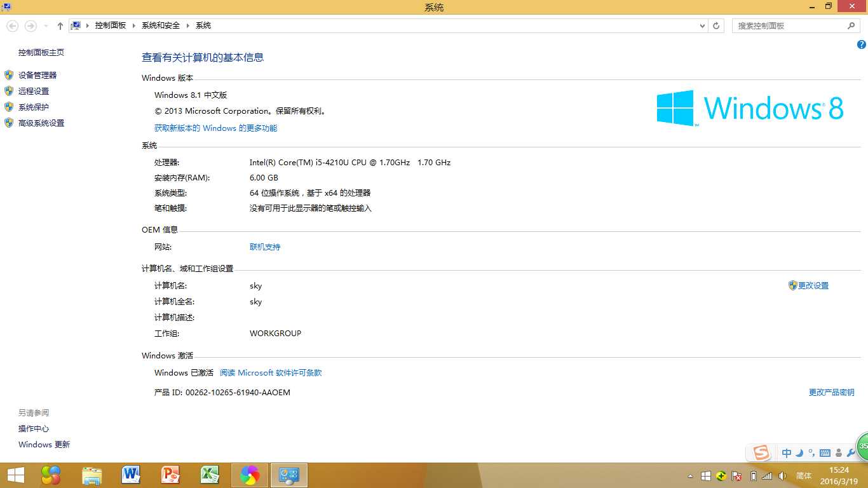
Task: Click the 系统 breadcrumb segment
Action: click(203, 25)
